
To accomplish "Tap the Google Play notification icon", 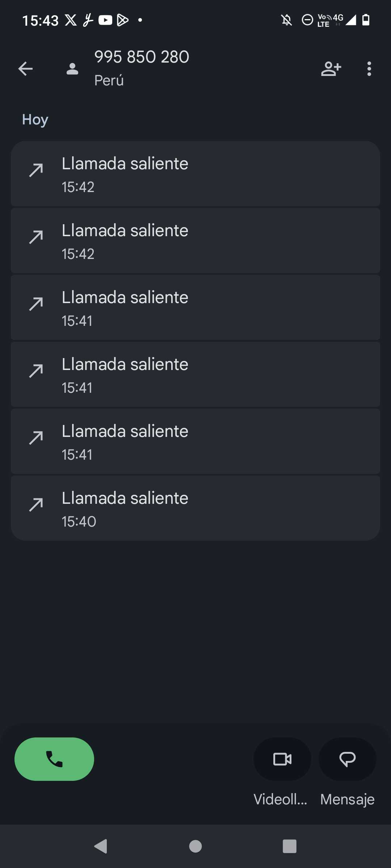I will point(123,20).
